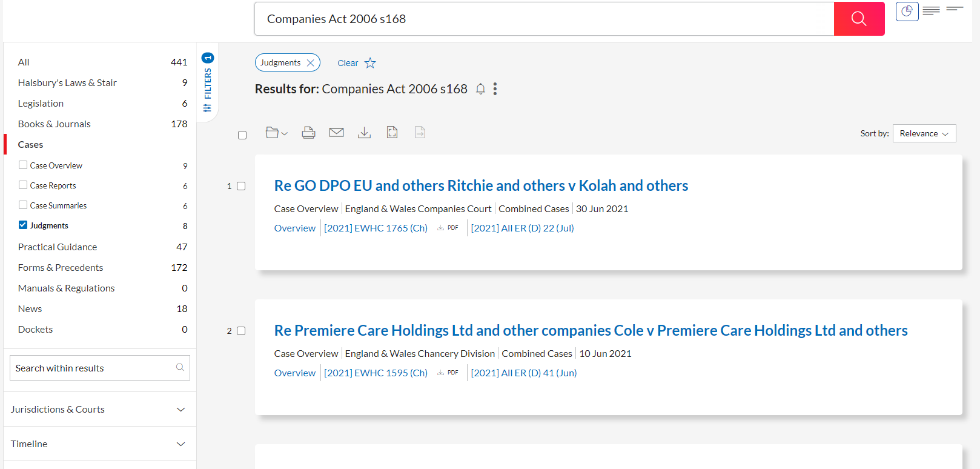The width and height of the screenshot is (980, 469).
Task: Click the [2021] EWHC 1595 (Ch) citation
Action: pos(376,373)
